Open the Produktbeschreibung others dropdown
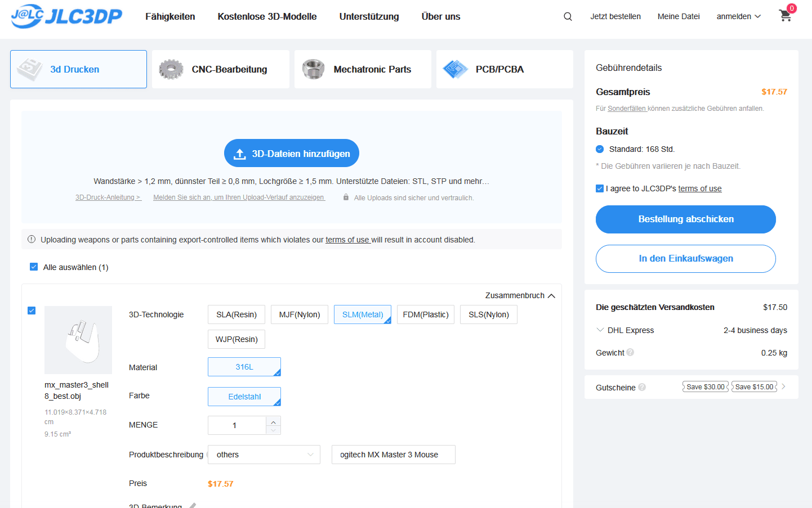The image size is (812, 508). click(264, 455)
